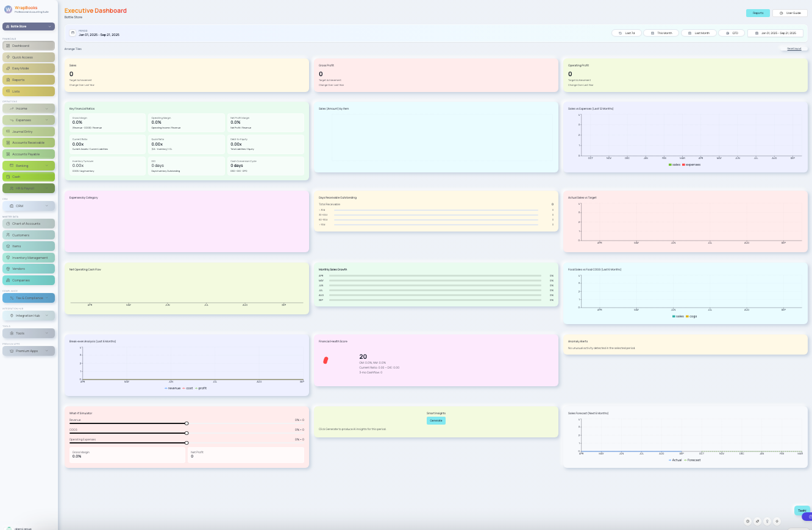Expand the Expenses sidebar group
The height and width of the screenshot is (530, 812).
29,120
